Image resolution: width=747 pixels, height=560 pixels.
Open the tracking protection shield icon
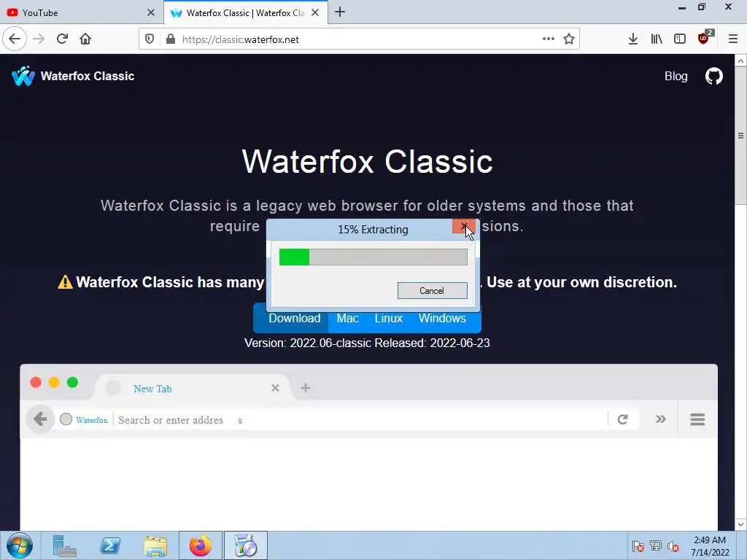[150, 39]
